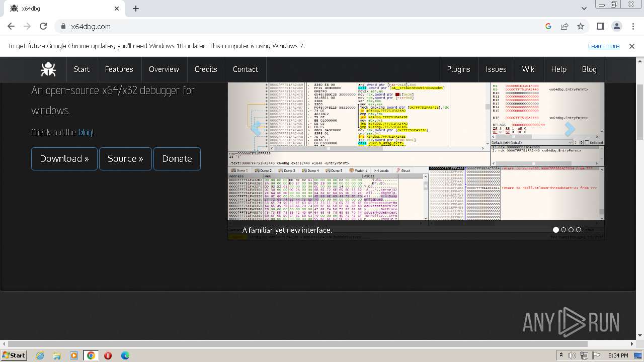
Task: Show hidden system tray icons
Action: point(561,355)
